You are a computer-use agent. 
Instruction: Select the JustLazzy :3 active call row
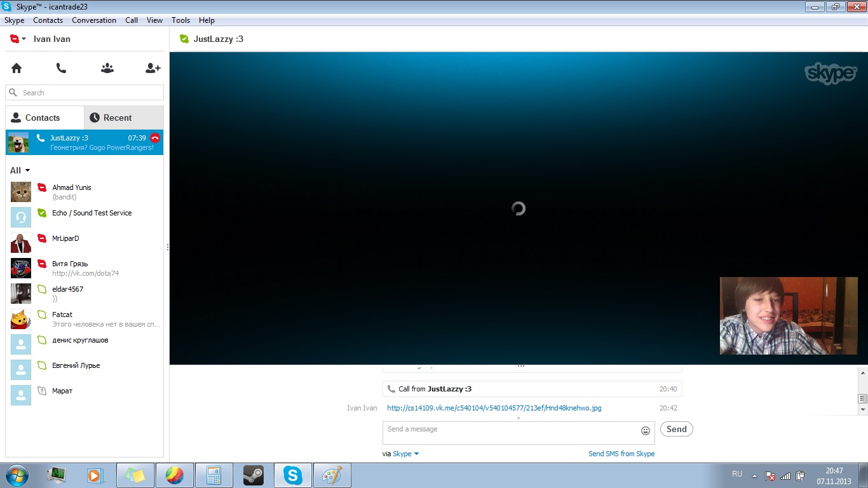pos(85,142)
